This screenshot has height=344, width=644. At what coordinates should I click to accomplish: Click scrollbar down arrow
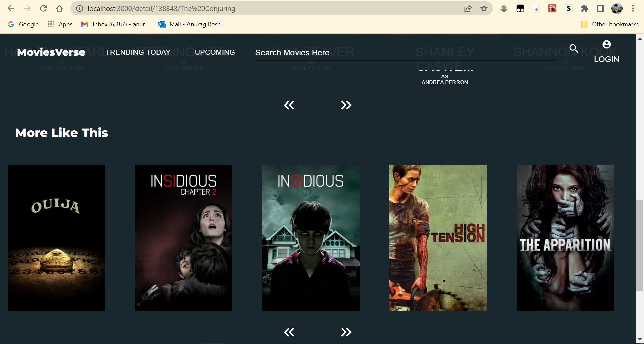click(x=640, y=340)
